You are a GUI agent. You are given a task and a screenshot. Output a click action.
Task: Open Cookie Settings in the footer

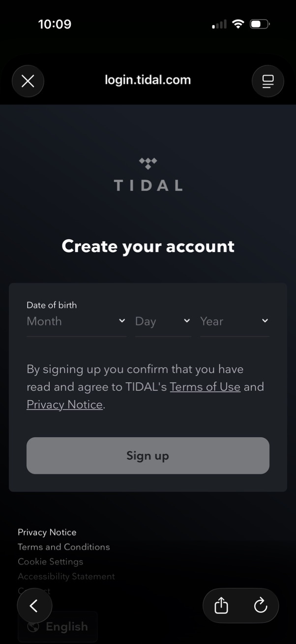(x=51, y=562)
